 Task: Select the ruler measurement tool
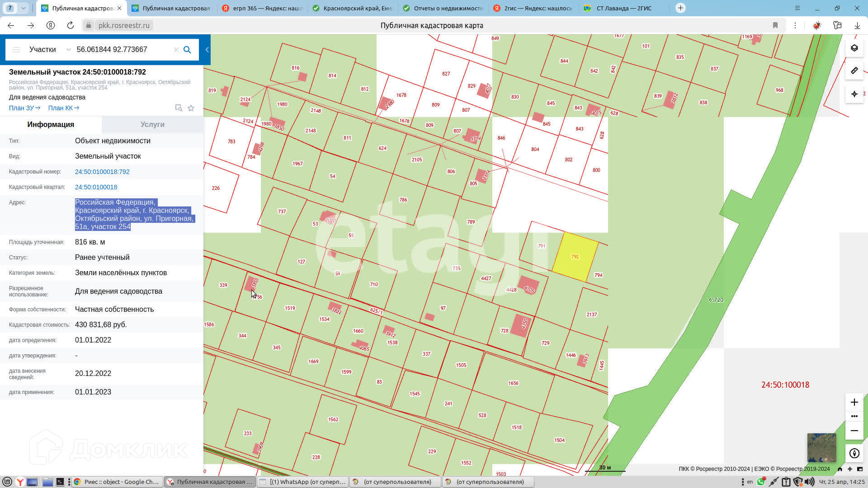[854, 71]
